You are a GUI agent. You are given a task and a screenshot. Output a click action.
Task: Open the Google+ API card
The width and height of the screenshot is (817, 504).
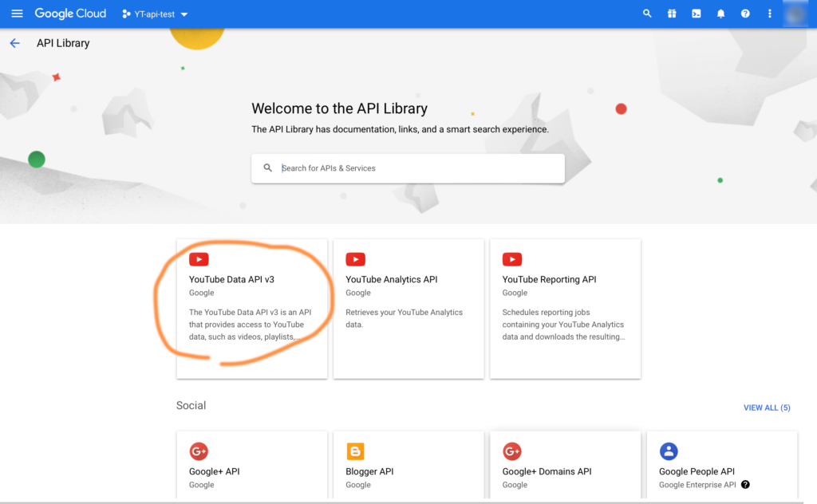251,467
